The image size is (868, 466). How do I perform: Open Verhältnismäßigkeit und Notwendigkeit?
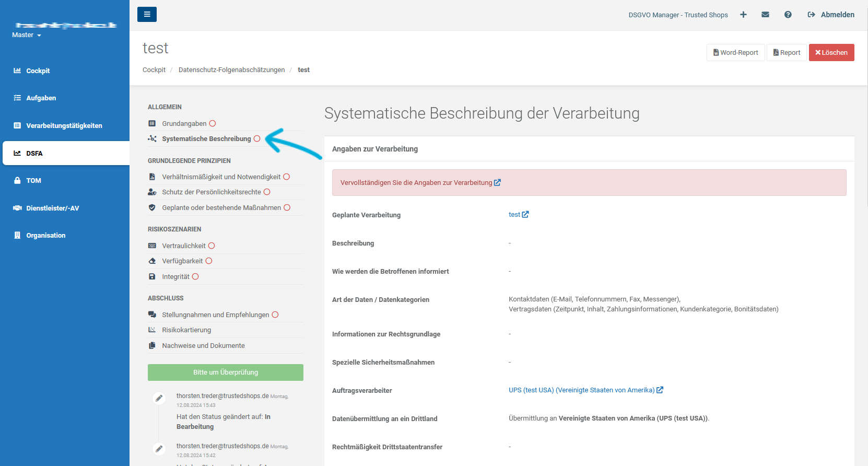tap(221, 177)
